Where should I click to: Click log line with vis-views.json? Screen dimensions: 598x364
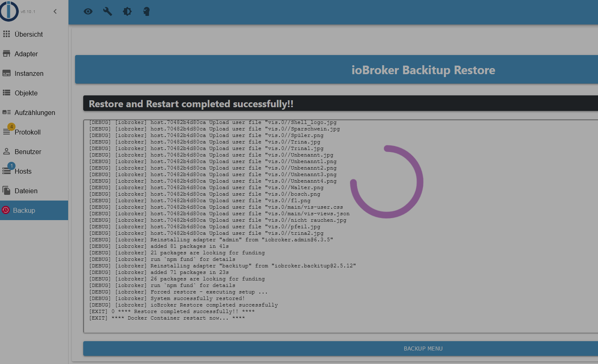(x=219, y=214)
